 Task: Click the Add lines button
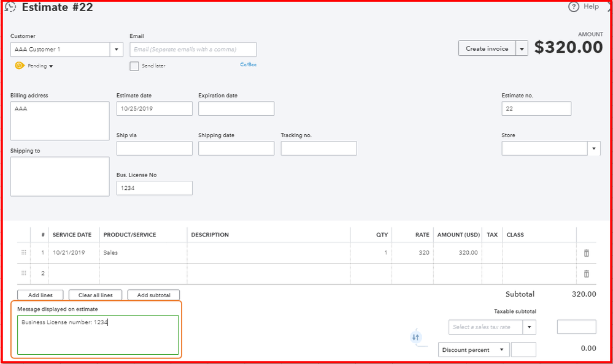coord(40,295)
